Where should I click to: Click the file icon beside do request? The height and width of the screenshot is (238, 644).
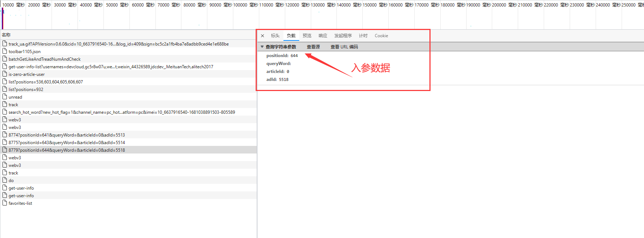click(5, 180)
